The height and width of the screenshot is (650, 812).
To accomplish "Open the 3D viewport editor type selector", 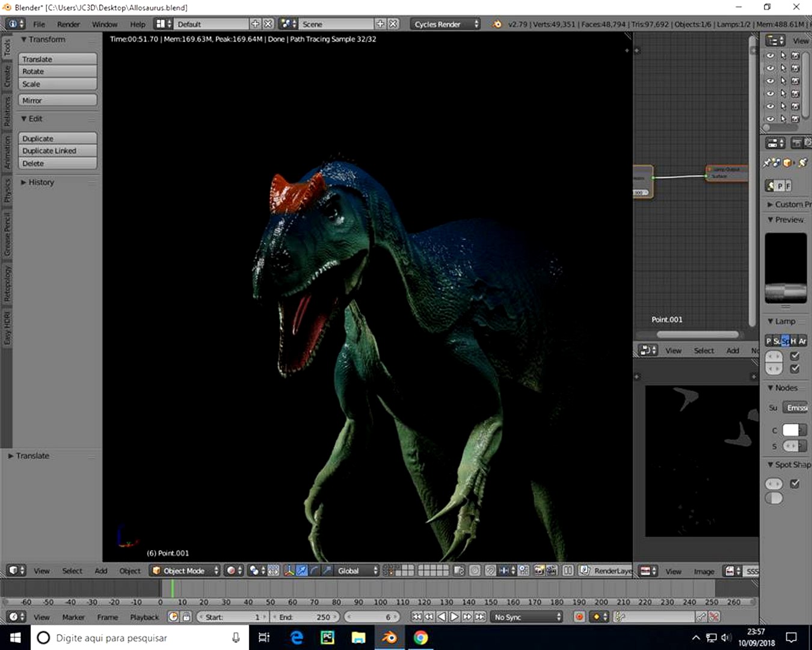I will (x=16, y=570).
